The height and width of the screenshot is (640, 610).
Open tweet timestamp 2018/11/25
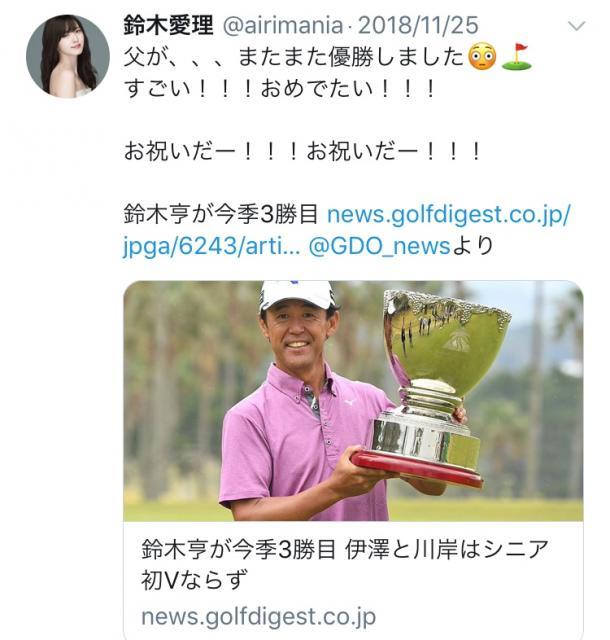tap(418, 25)
